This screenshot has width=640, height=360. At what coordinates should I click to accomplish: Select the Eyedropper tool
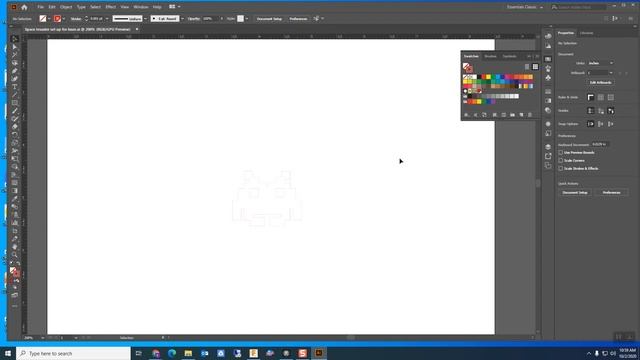[x=15, y=199]
